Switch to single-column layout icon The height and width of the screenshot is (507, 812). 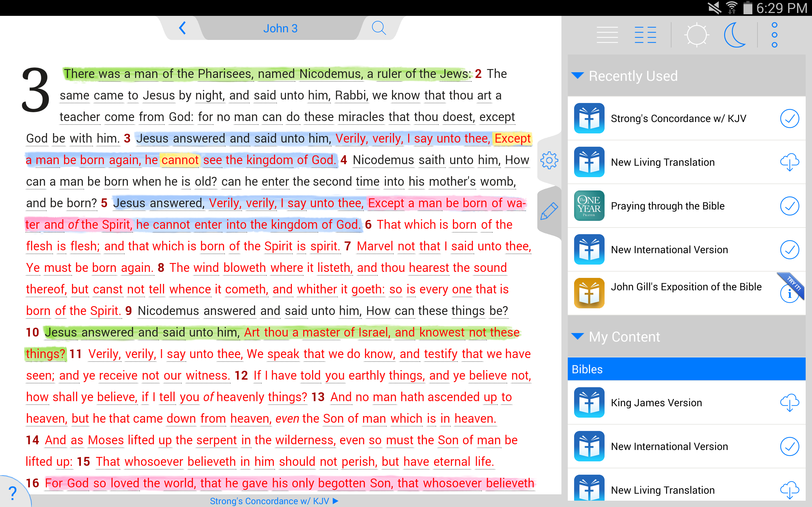pyautogui.click(x=607, y=35)
